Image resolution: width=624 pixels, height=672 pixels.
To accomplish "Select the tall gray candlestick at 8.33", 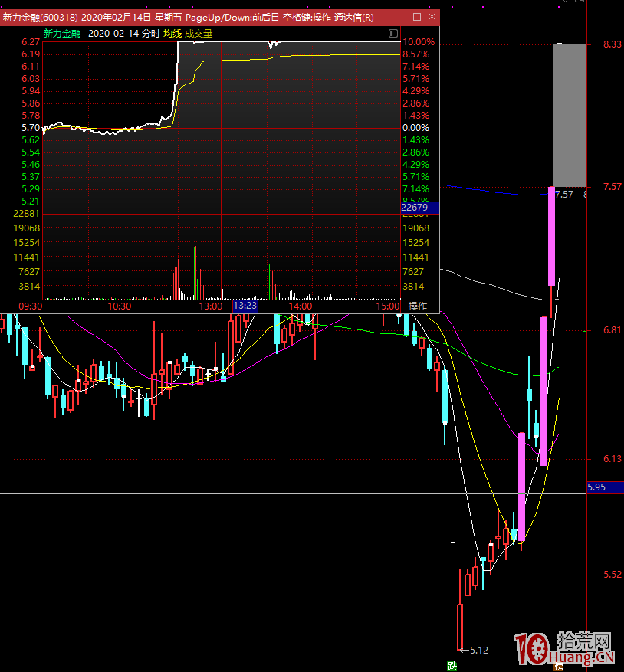I will pos(570,115).
